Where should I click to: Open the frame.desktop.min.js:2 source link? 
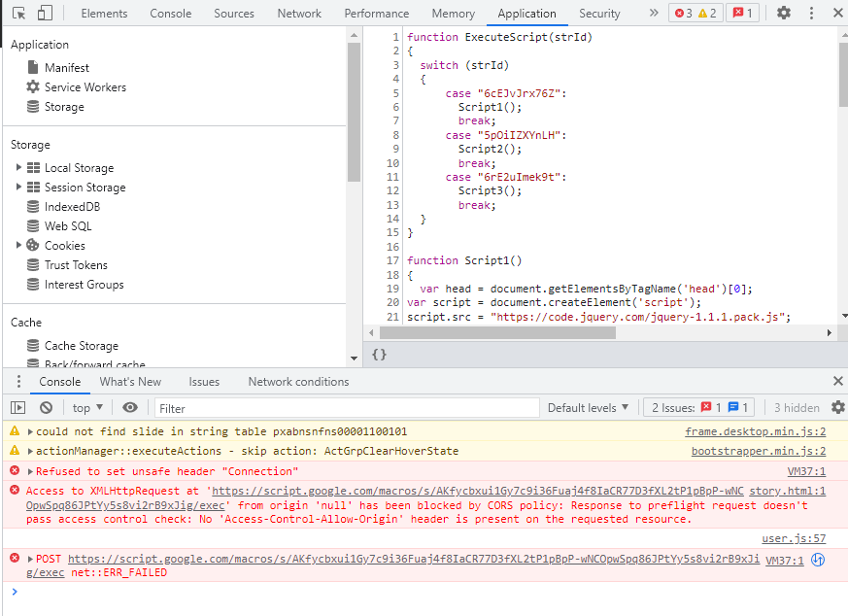pyautogui.click(x=755, y=432)
